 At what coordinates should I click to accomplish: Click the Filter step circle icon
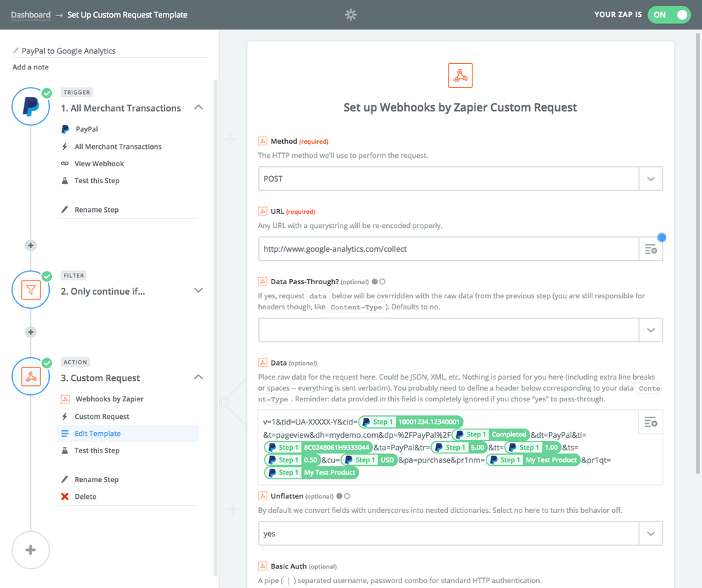30,290
